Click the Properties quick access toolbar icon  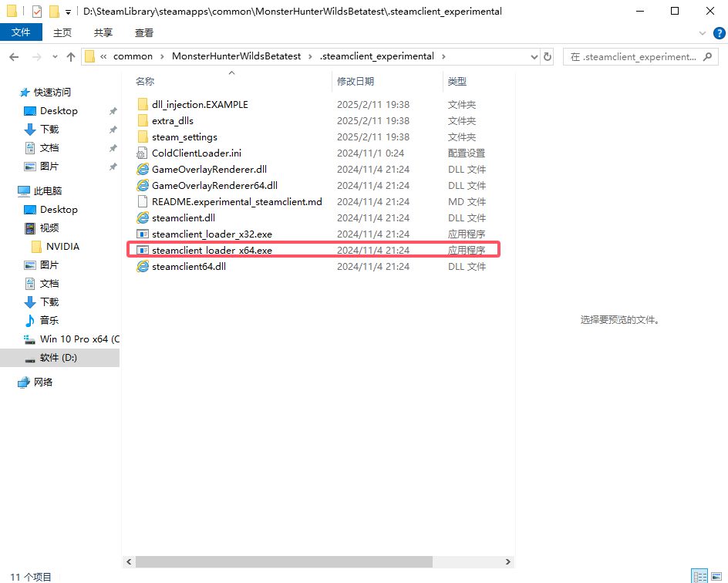(37, 11)
